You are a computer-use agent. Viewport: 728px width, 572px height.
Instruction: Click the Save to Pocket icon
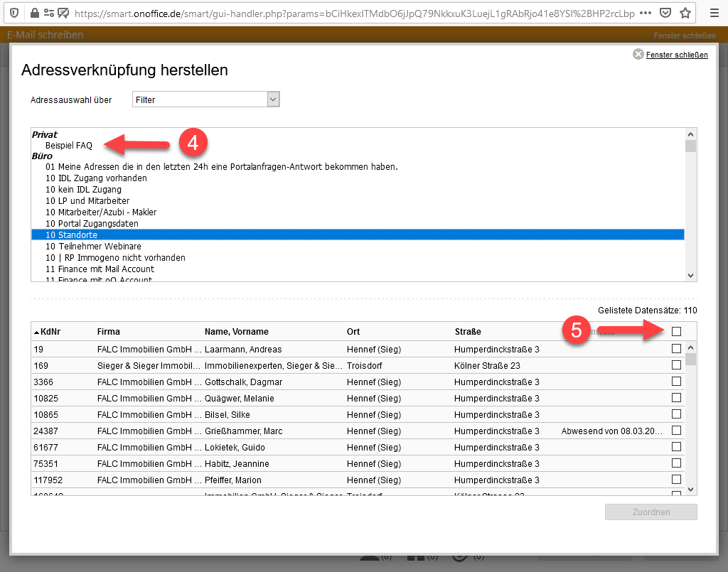[x=665, y=13]
